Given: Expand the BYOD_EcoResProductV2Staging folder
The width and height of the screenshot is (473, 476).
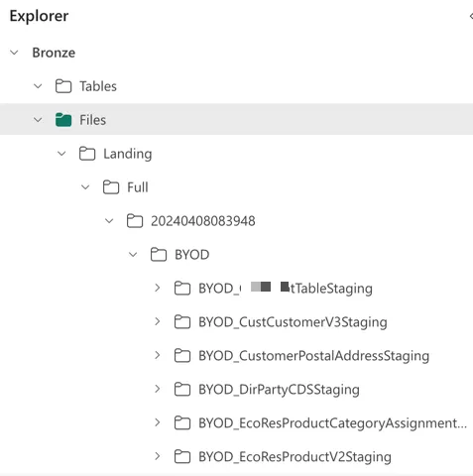Looking at the screenshot, I should click(158, 456).
